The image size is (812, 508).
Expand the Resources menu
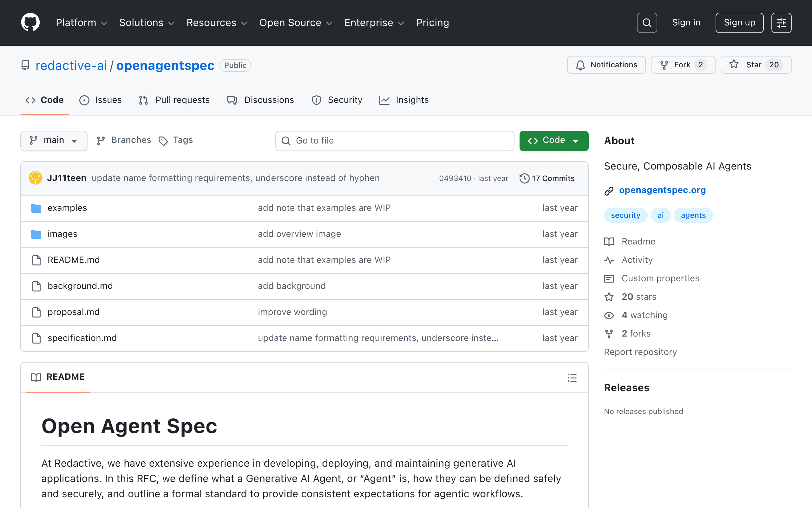[x=217, y=23]
